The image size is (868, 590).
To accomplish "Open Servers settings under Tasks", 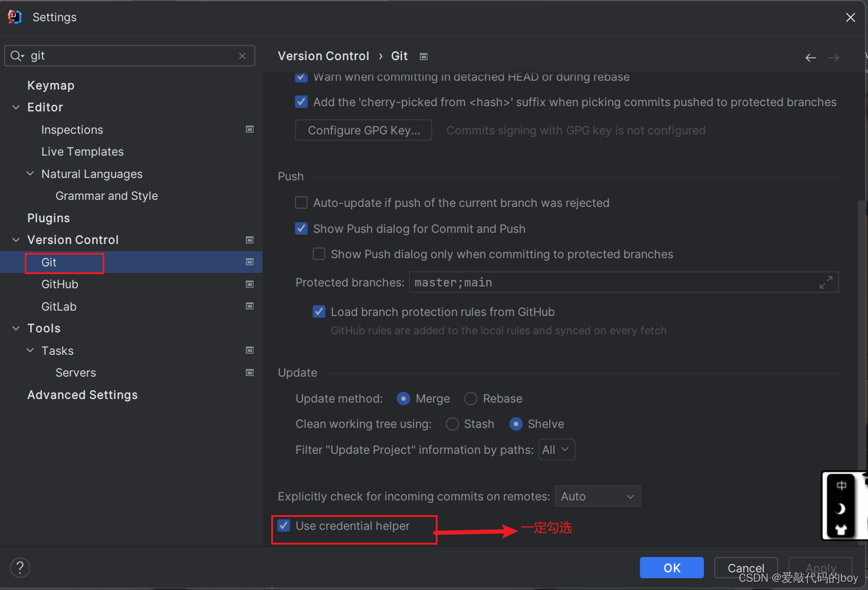I will pos(75,373).
